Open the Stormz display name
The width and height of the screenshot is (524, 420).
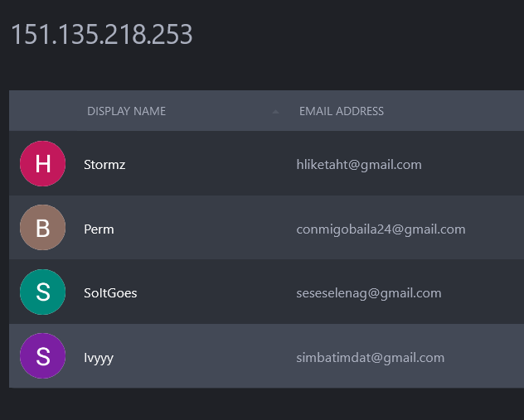click(x=104, y=164)
